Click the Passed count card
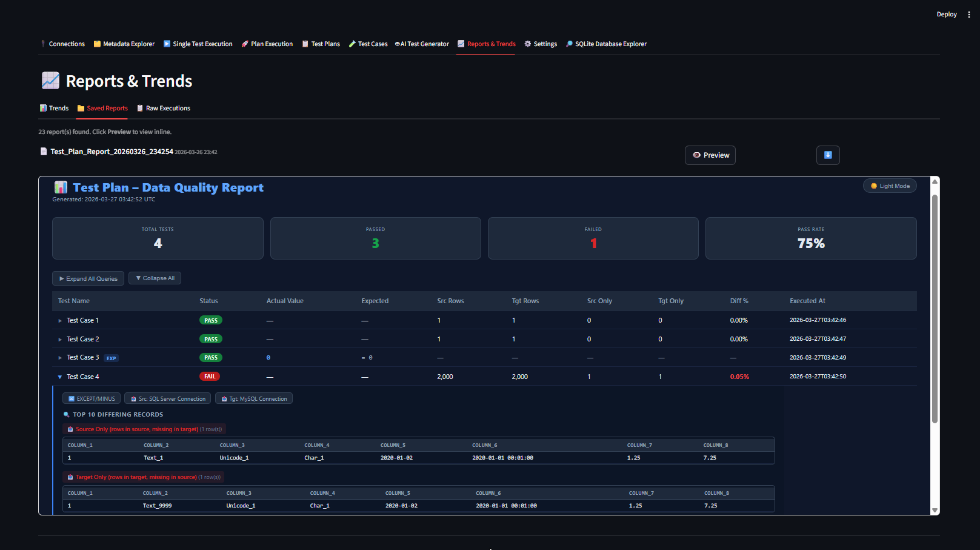The height and width of the screenshot is (550, 980). pos(376,238)
